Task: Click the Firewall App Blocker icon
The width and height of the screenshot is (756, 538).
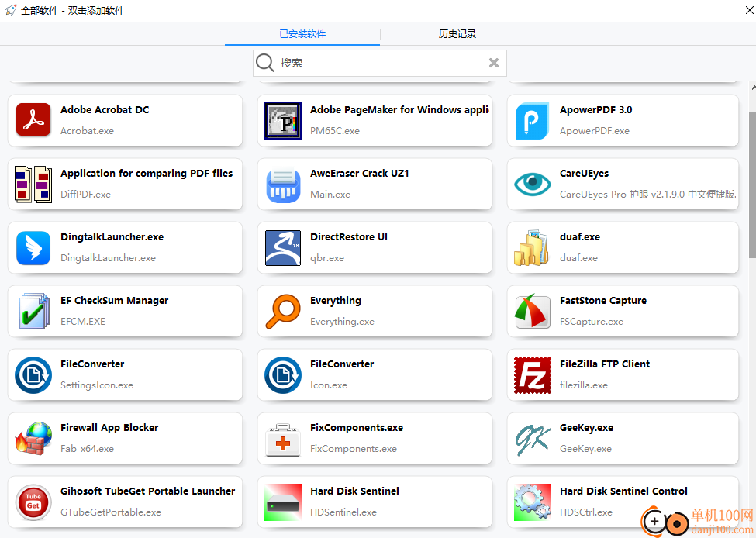Action: pos(33,439)
